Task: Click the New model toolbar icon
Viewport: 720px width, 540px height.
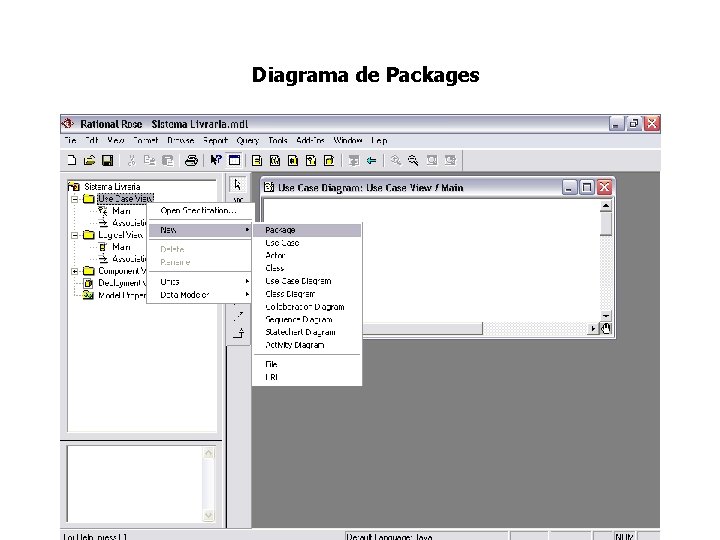Action: [72, 160]
